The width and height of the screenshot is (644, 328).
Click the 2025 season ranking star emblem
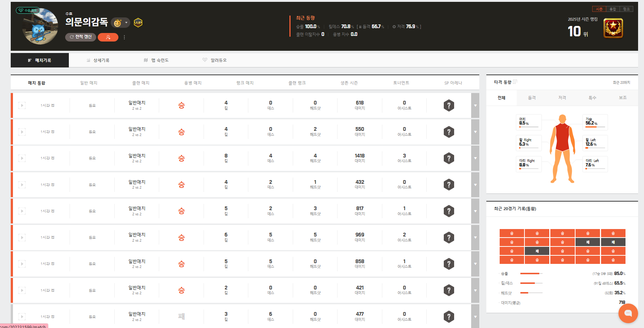613,28
